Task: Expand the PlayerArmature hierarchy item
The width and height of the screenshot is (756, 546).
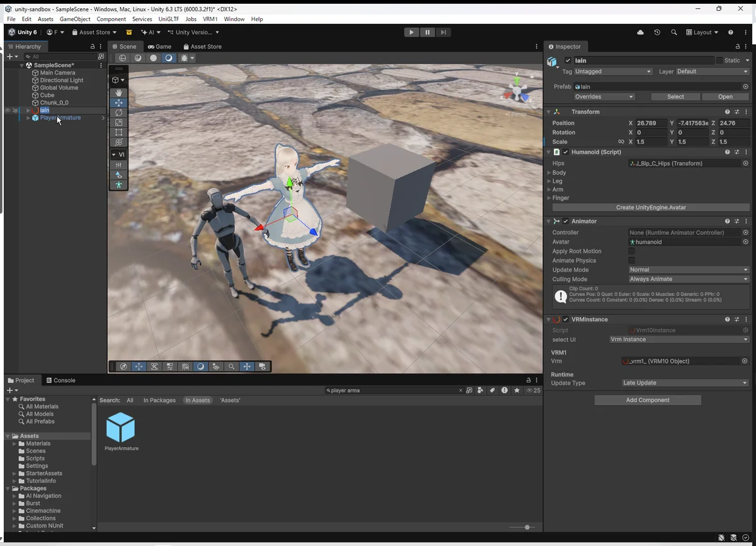Action: [28, 118]
